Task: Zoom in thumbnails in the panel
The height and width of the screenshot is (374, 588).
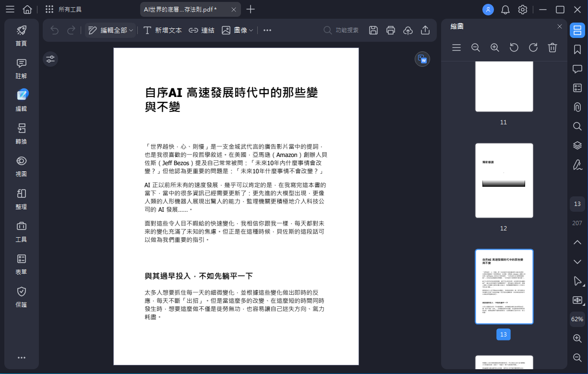Action: pos(495,48)
